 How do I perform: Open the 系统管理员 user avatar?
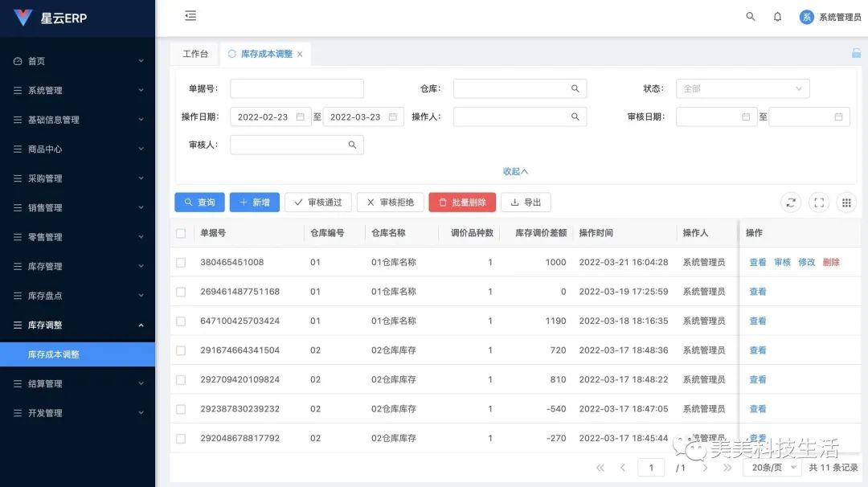click(x=807, y=17)
